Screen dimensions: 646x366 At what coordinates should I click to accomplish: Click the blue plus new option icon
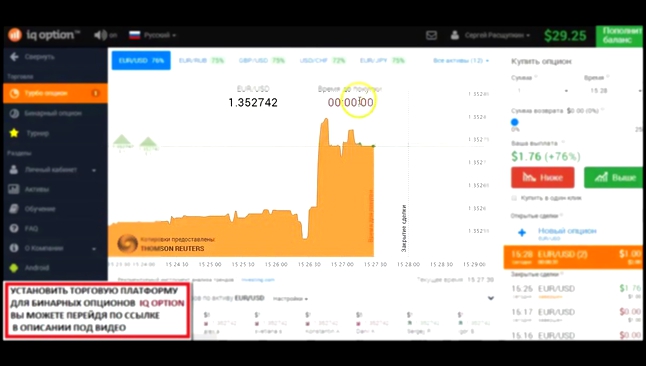[522, 233]
